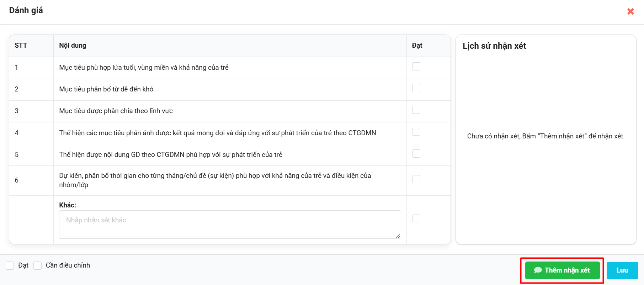Click the Lưu button
This screenshot has width=644, height=285.
point(622,270)
